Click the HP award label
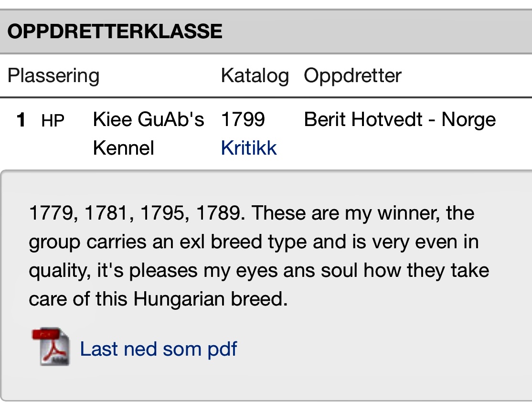Image resolution: width=532 pixels, height=412 pixels. coord(53,121)
